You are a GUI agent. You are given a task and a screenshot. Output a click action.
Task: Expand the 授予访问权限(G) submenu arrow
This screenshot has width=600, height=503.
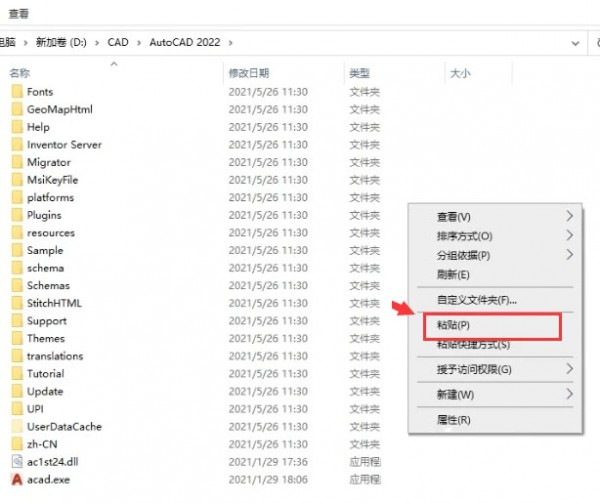pyautogui.click(x=569, y=369)
